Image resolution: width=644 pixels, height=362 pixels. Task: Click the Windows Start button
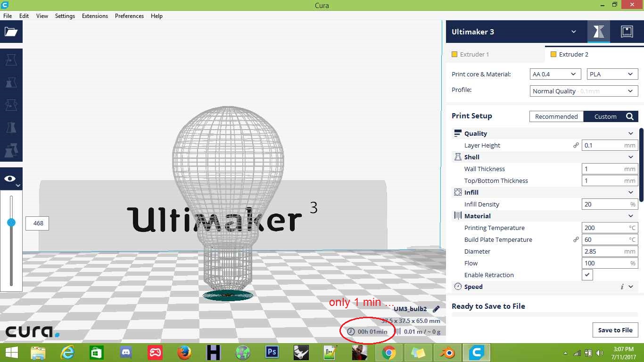[x=11, y=353]
